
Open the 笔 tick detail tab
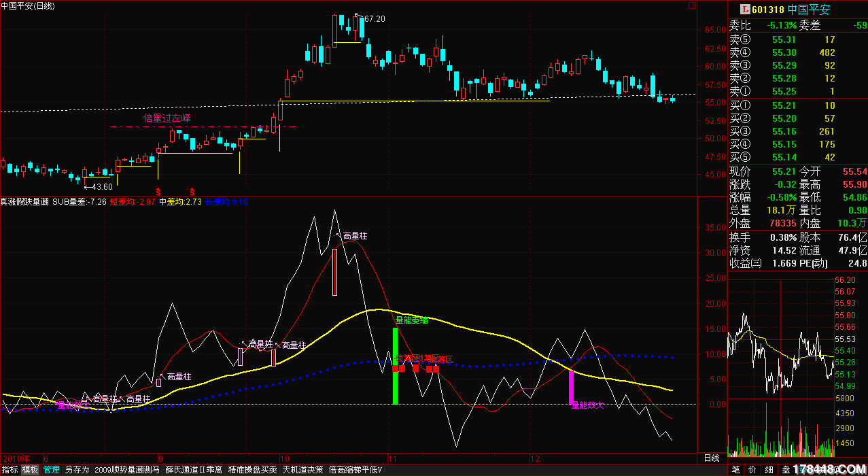click(735, 469)
